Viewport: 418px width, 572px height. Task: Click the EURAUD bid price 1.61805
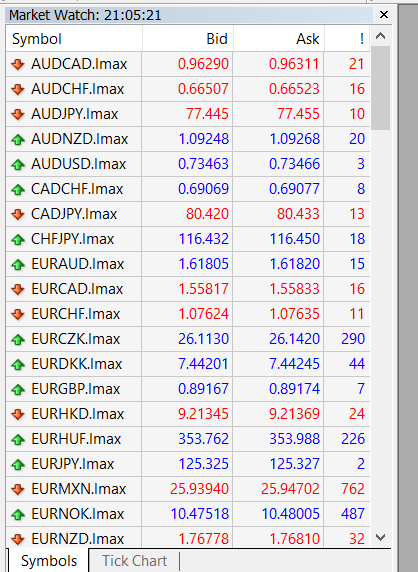(x=203, y=264)
